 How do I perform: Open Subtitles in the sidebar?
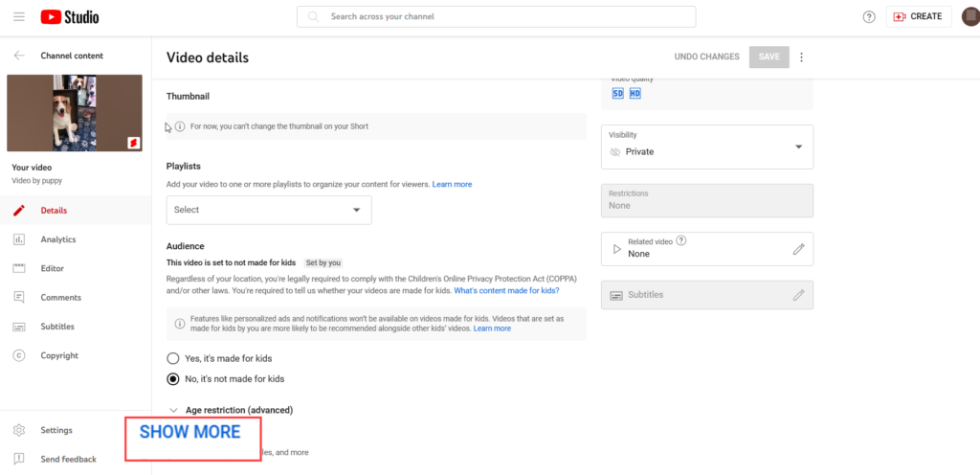(76, 327)
